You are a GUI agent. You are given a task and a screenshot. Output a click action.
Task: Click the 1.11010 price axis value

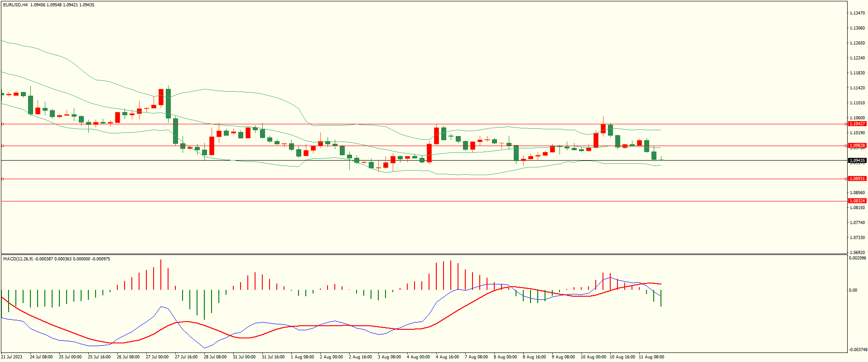click(x=857, y=103)
